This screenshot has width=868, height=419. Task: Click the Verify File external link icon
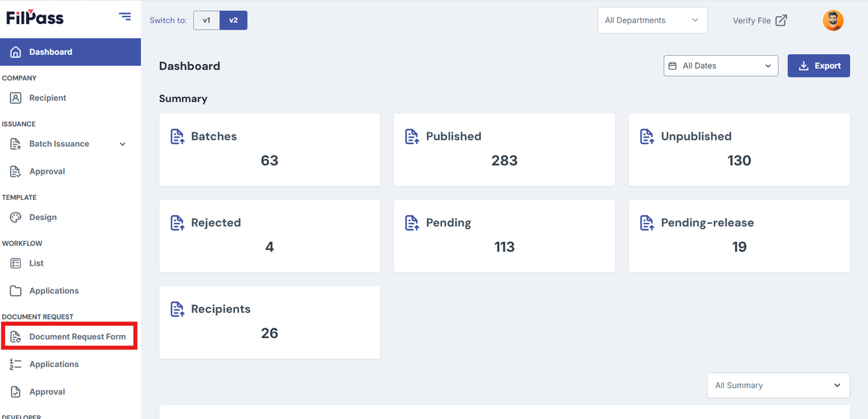click(x=781, y=20)
